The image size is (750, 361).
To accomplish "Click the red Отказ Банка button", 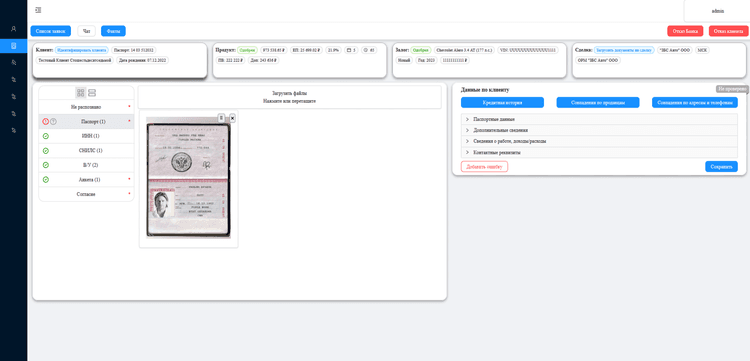I will [x=685, y=31].
